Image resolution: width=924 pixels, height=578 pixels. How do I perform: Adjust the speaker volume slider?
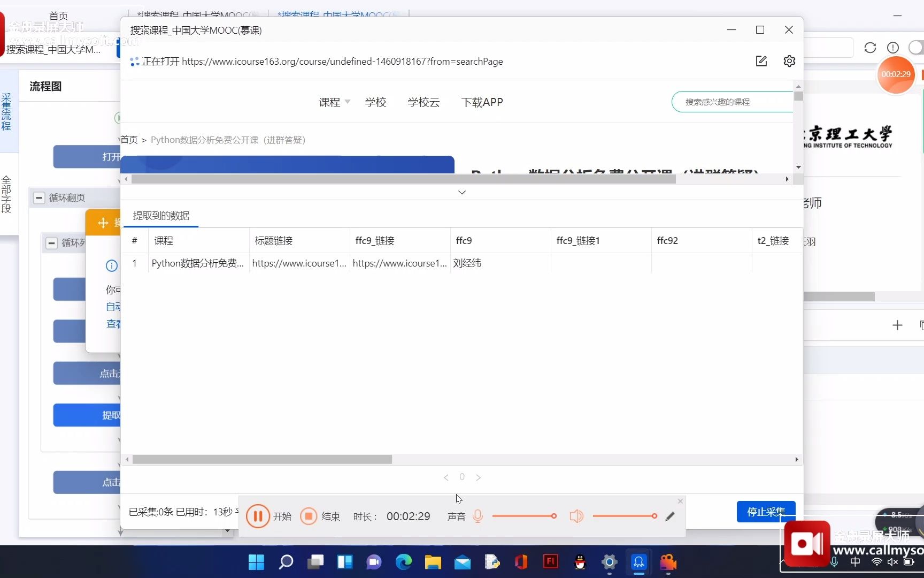(625, 516)
